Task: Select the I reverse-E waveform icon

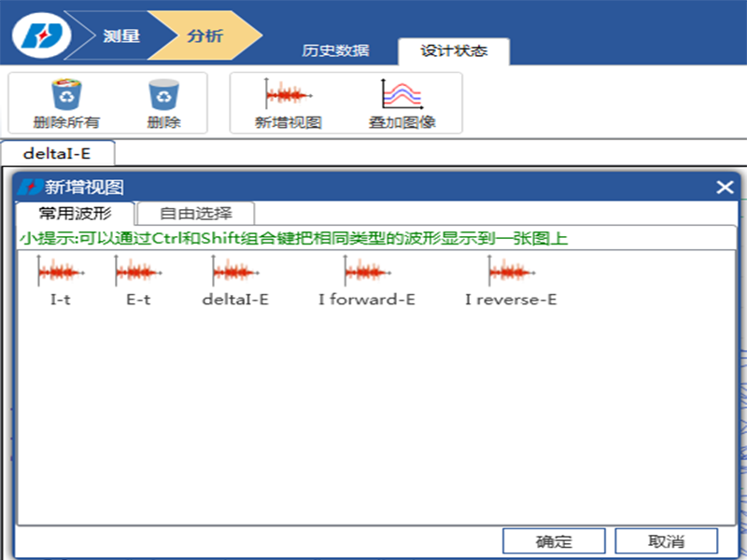Action: click(511, 272)
